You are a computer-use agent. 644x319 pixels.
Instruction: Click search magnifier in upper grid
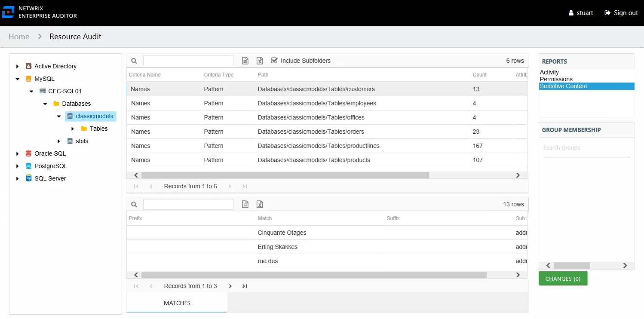tap(134, 61)
